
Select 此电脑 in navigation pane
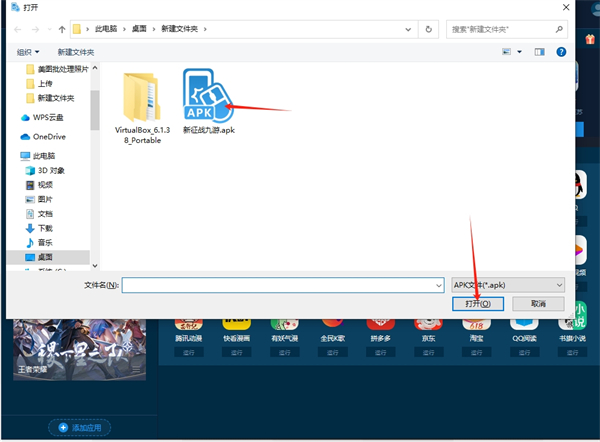point(38,156)
